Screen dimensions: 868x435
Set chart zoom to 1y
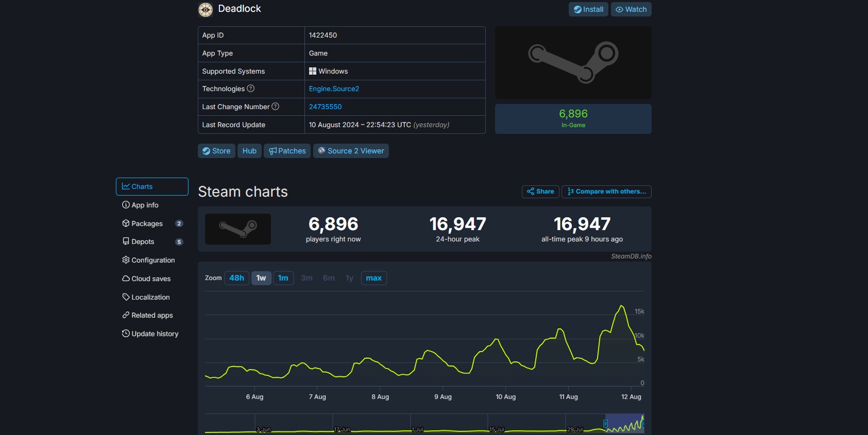click(350, 278)
